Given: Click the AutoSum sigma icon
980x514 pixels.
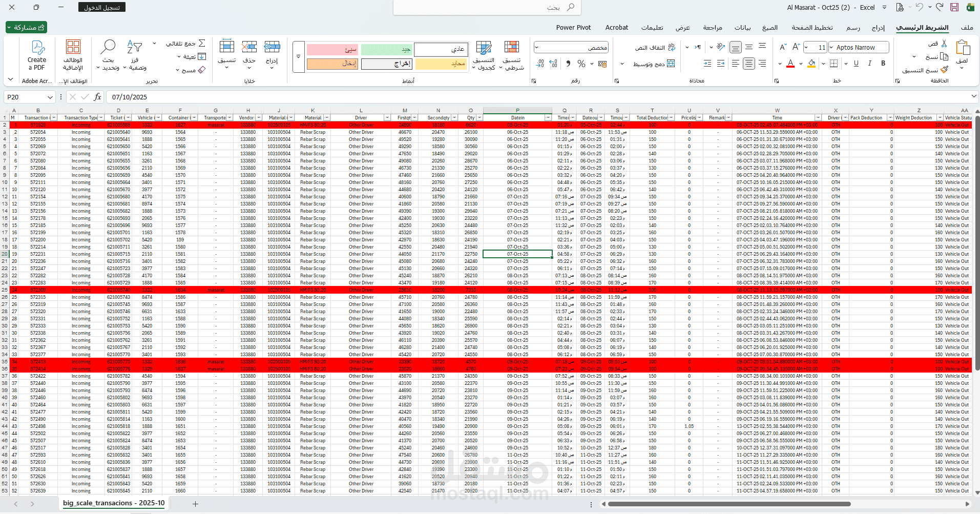Looking at the screenshot, I should pyautogui.click(x=202, y=44).
